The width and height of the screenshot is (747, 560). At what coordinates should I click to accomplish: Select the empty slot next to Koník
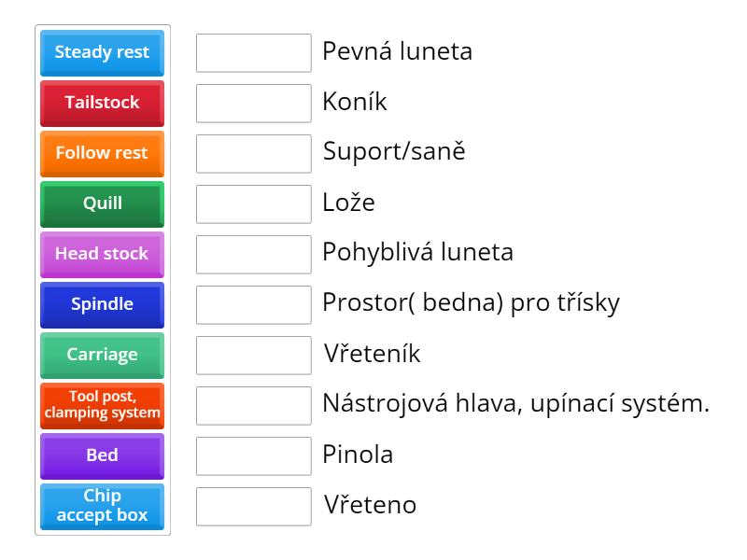click(x=254, y=103)
